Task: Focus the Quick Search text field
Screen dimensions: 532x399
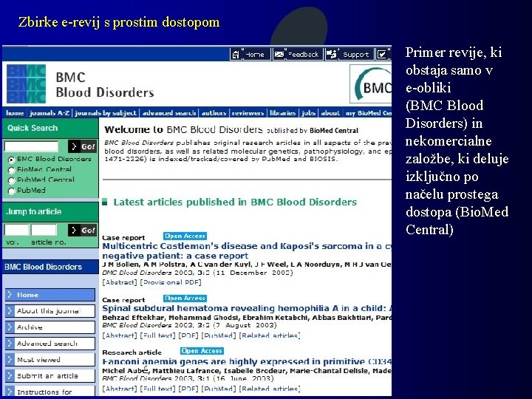Action: (x=32, y=146)
